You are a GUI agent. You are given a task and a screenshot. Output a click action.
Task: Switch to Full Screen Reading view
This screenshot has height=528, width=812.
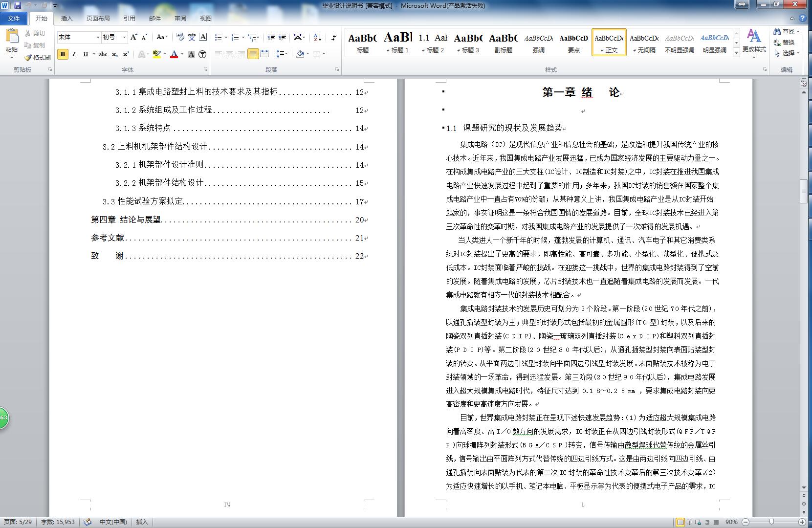coord(689,522)
